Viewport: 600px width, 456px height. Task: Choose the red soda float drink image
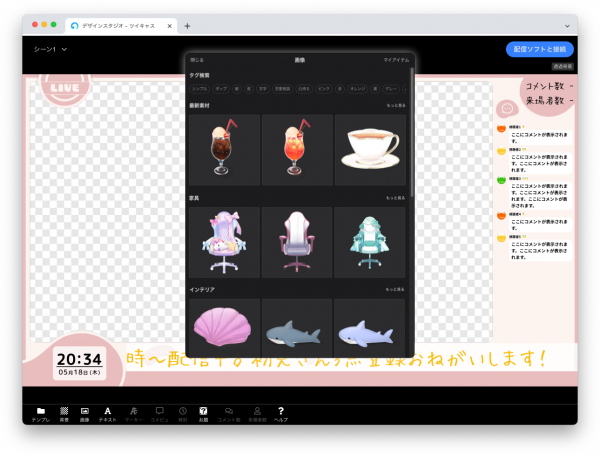pyautogui.click(x=297, y=150)
